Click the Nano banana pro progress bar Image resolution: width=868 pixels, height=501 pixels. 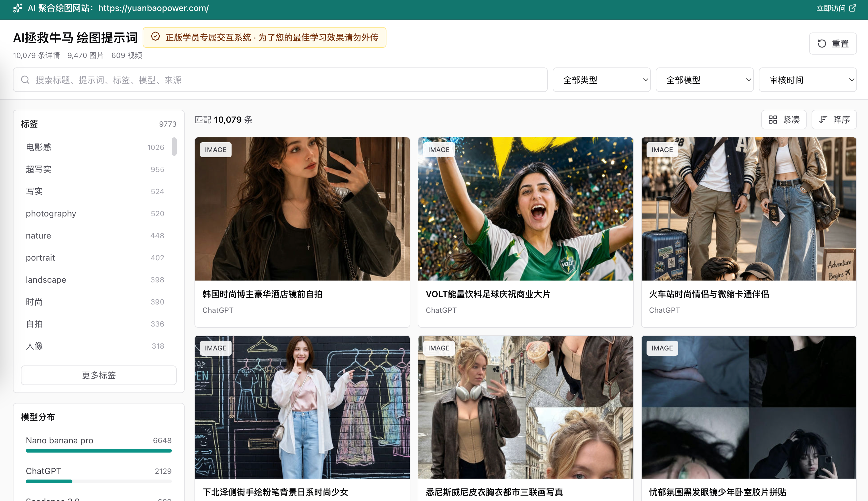point(98,451)
